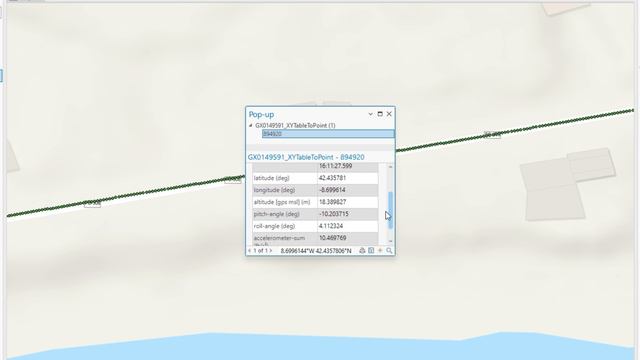The height and width of the screenshot is (360, 640).
Task: Close the Pop-up window
Action: (x=389, y=114)
